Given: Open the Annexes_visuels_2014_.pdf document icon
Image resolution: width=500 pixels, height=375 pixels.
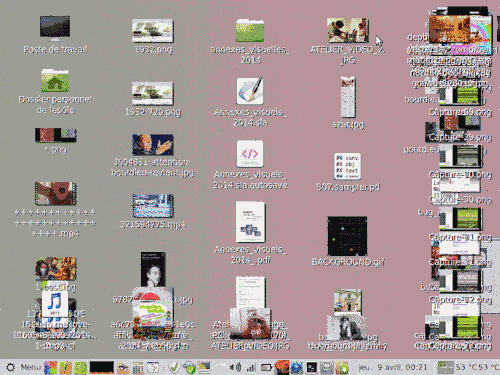Looking at the screenshot, I should 250,222.
